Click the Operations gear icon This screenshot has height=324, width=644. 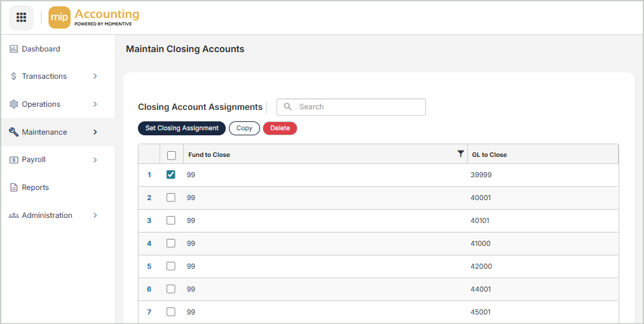point(14,104)
